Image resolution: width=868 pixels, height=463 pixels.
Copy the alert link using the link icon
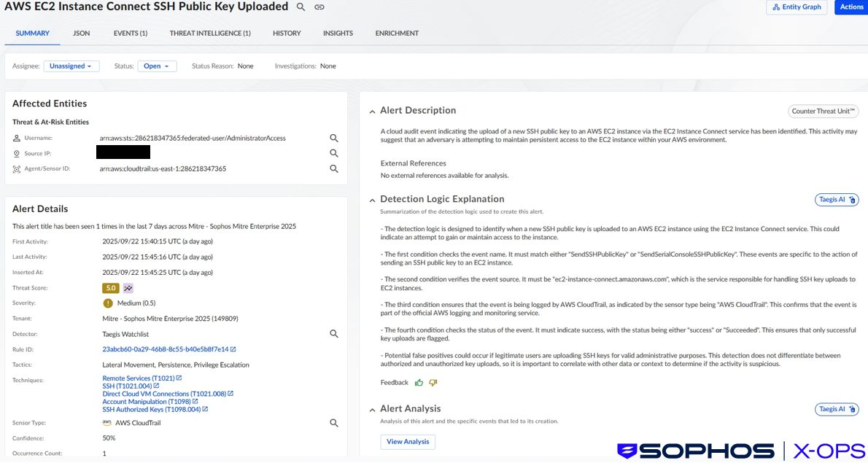click(319, 7)
